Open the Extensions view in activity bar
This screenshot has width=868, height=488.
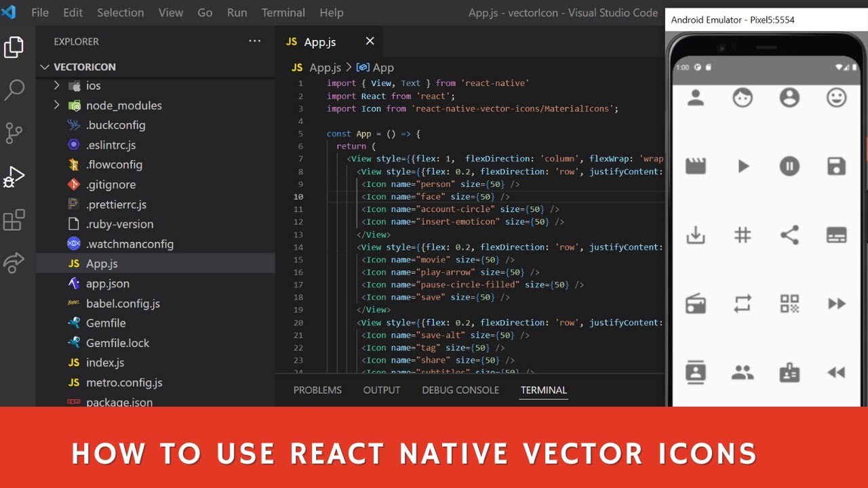tap(14, 220)
